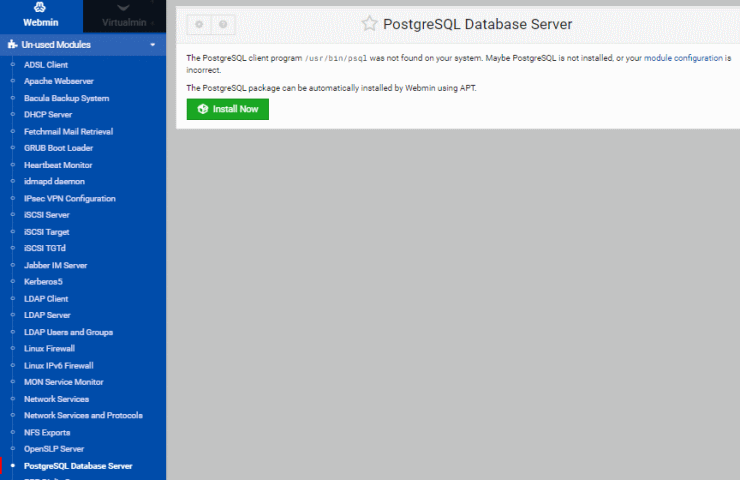Click the puzzle icon beside Un-used Modules
The height and width of the screenshot is (480, 740).
tap(12, 45)
